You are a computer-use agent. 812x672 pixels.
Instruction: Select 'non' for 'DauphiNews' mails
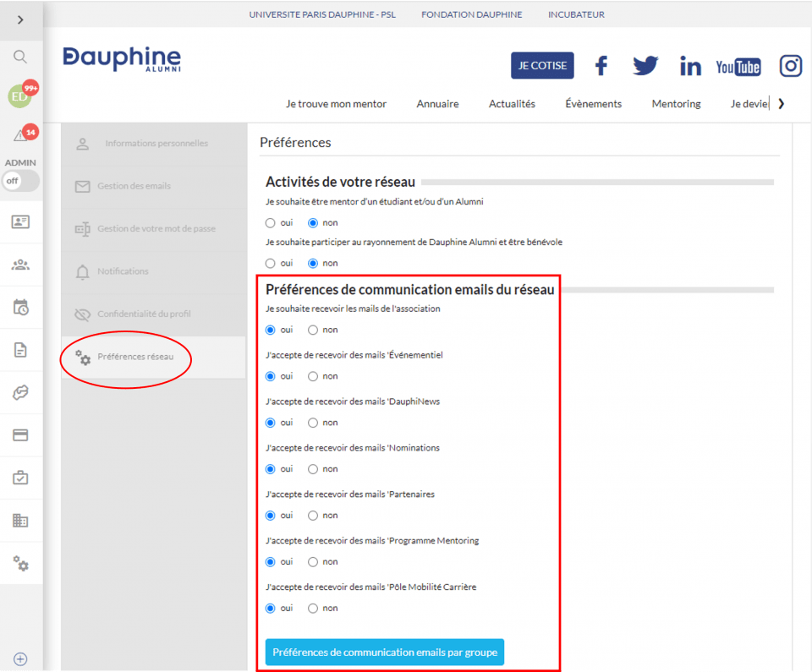(313, 423)
